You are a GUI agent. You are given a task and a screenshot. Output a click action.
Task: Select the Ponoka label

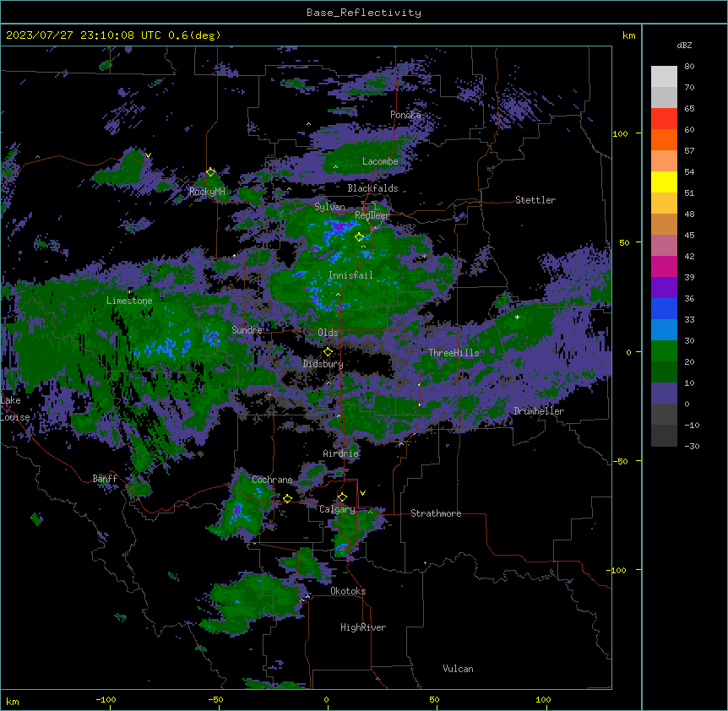point(405,115)
